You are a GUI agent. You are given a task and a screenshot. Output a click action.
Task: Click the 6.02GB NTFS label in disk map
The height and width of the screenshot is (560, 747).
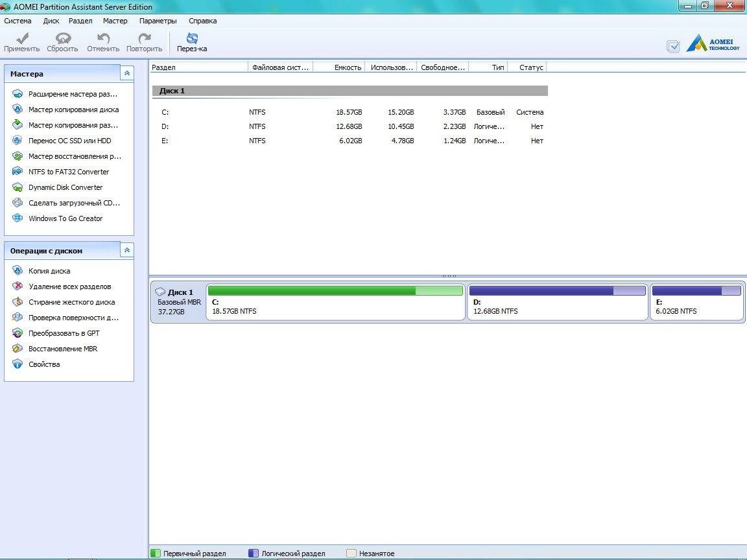click(x=676, y=311)
